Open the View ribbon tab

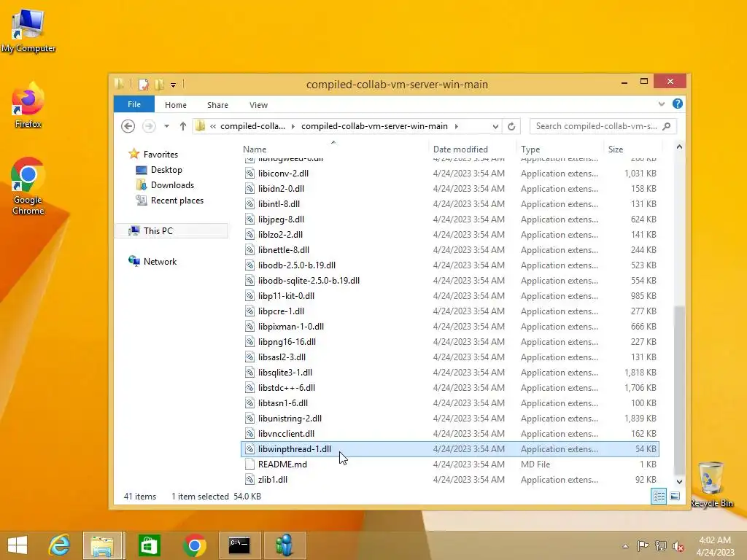pyautogui.click(x=259, y=105)
